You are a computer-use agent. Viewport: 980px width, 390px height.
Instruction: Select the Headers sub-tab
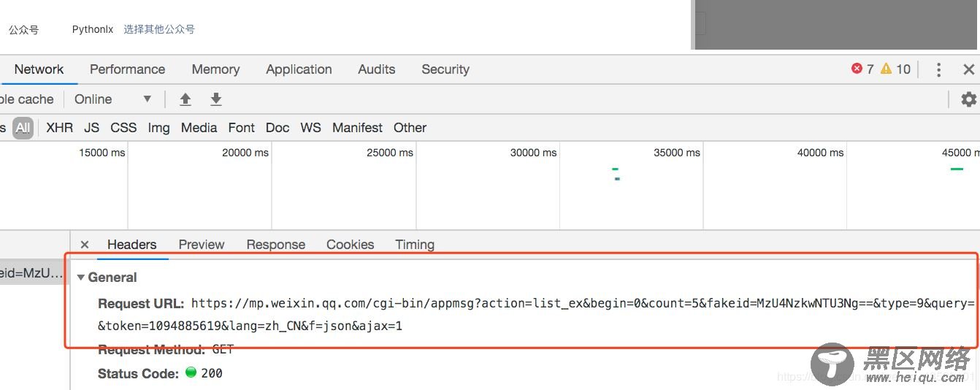tap(132, 245)
